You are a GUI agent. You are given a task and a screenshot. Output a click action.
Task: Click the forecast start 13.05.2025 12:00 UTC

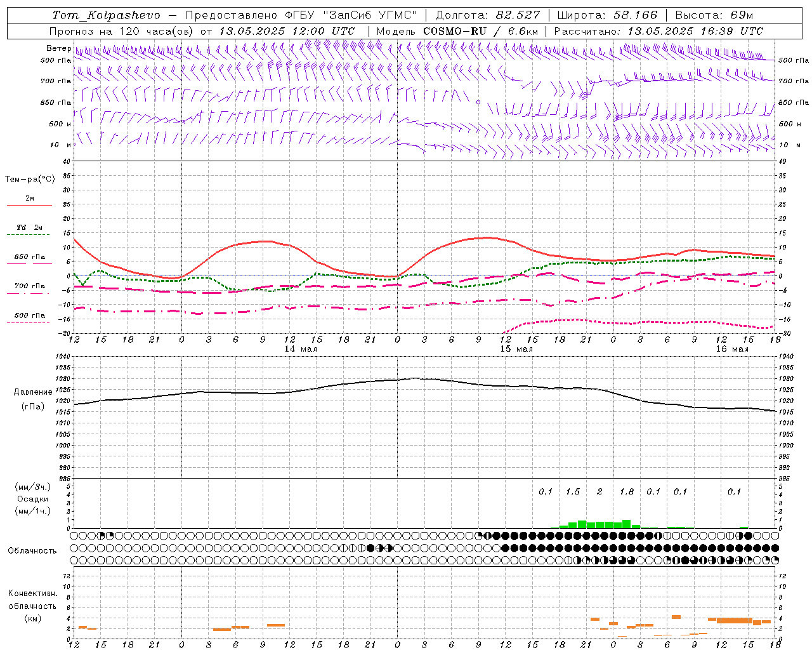[x=287, y=31]
